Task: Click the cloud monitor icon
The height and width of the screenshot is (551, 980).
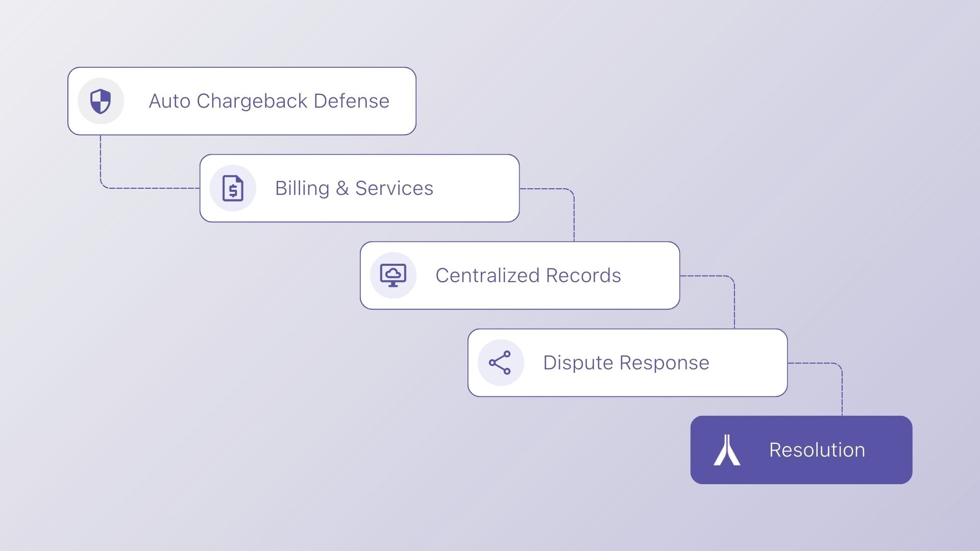Action: [x=393, y=275]
